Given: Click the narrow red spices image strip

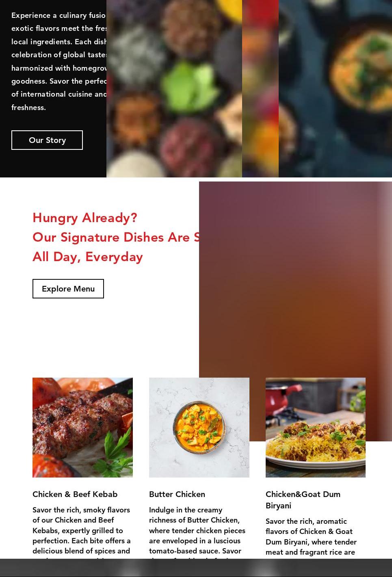Looking at the screenshot, I should click(x=260, y=89).
